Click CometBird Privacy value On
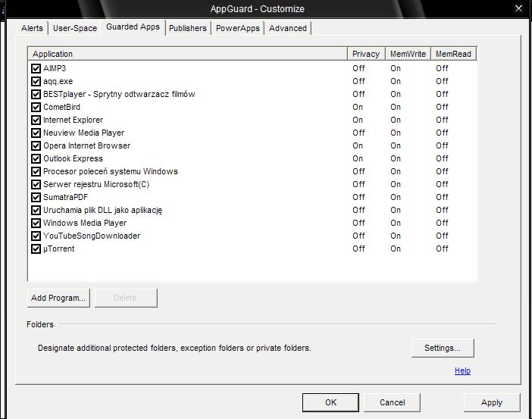The height and width of the screenshot is (419, 532). (358, 107)
